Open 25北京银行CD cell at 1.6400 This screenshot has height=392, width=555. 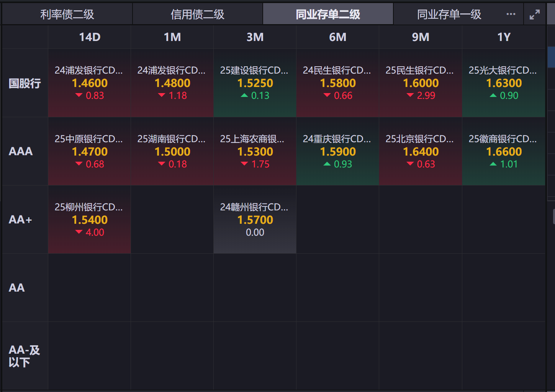[421, 151]
